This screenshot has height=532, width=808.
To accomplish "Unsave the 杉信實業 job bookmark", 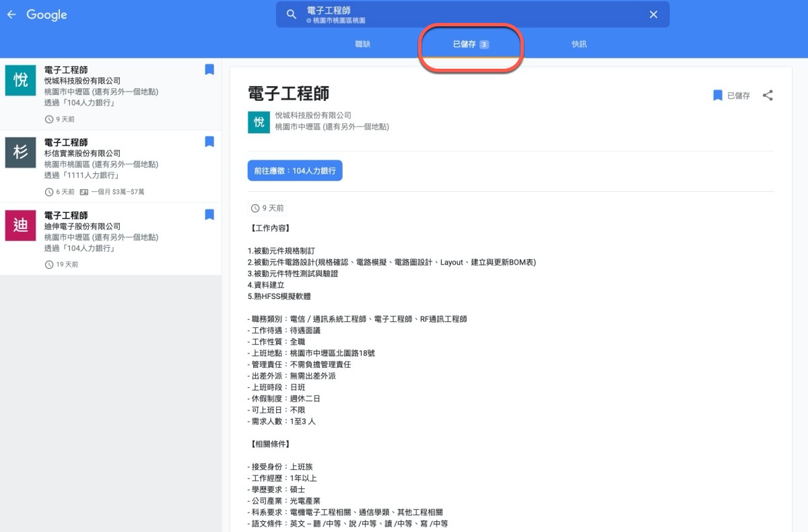I will point(209,141).
